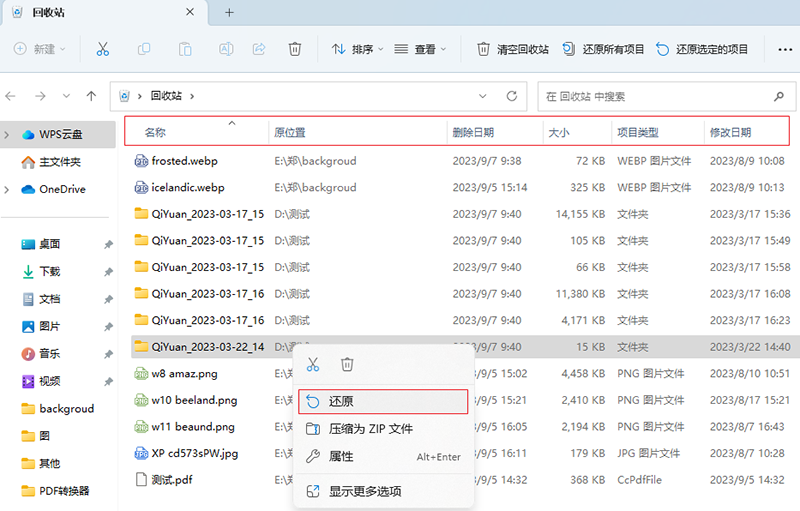Image resolution: width=800 pixels, height=511 pixels.
Task: Select the w11 beaund.png file
Action: click(x=193, y=427)
